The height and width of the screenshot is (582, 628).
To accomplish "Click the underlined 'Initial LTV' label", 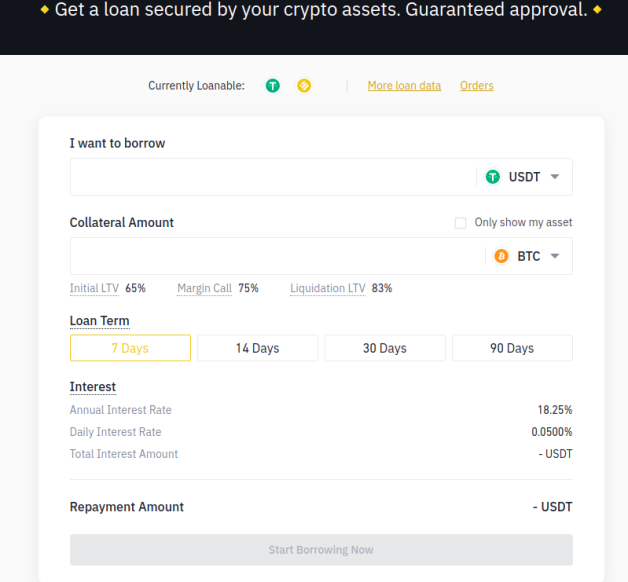I will pos(94,288).
